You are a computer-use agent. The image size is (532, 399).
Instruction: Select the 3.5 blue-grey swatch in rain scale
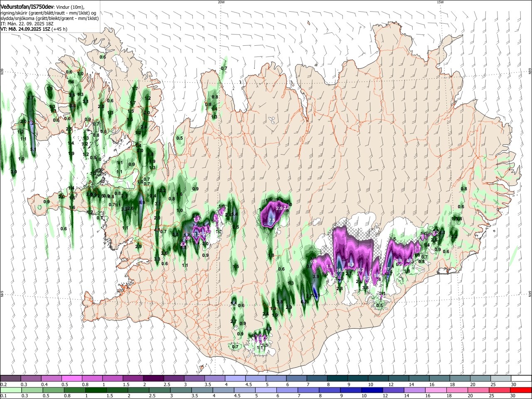[202, 390]
